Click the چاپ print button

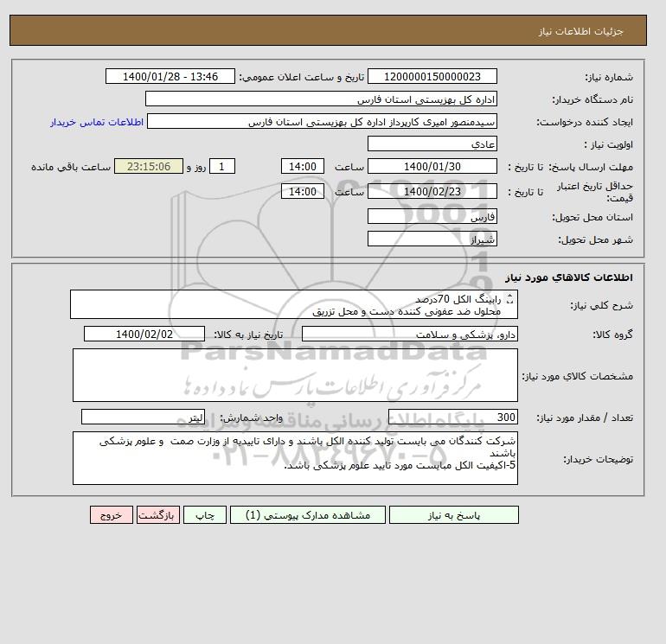pyautogui.click(x=205, y=515)
